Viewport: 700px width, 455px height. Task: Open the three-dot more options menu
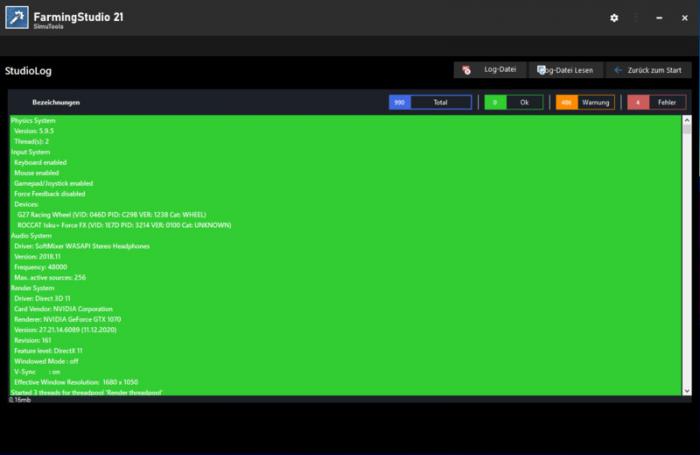(x=637, y=18)
